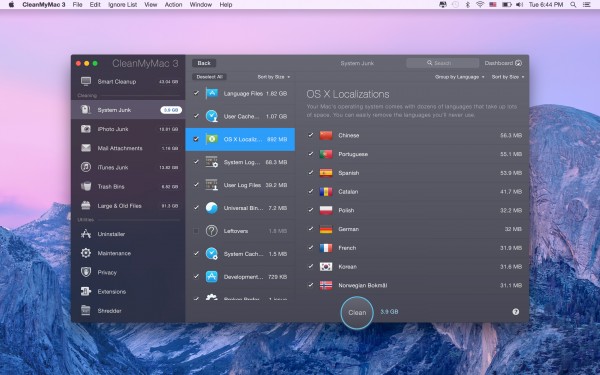Open the Group by Language dropdown
The image size is (600, 375).
pos(459,77)
